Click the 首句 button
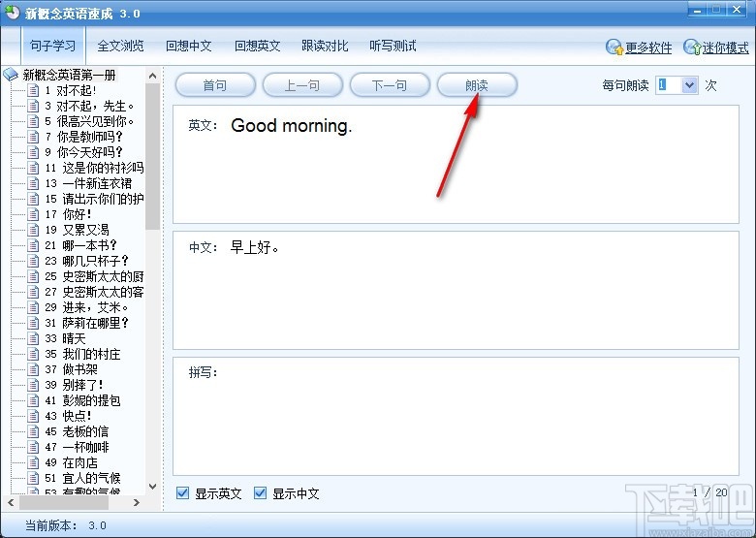The height and width of the screenshot is (538, 756). (x=215, y=85)
